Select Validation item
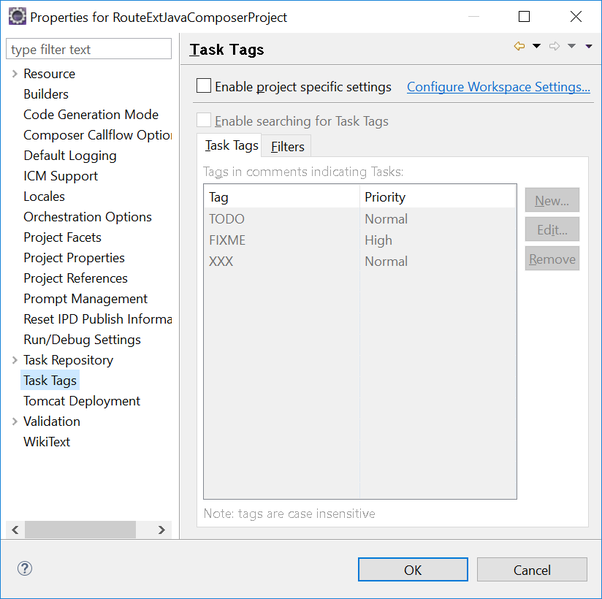Screen dimensions: 602x599 pyautogui.click(x=51, y=421)
